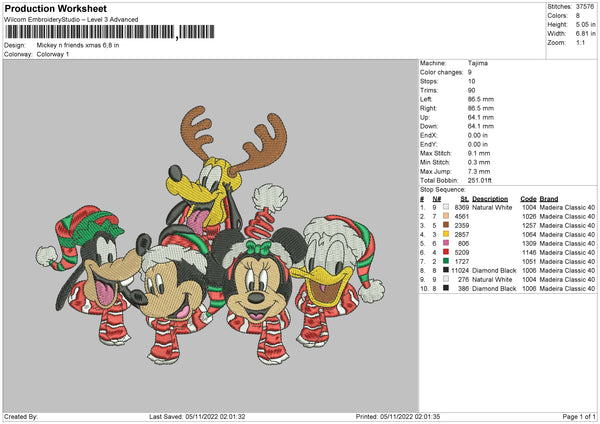Click the green swatch in the 1727 row
The height and width of the screenshot is (424, 600).
pos(446,261)
